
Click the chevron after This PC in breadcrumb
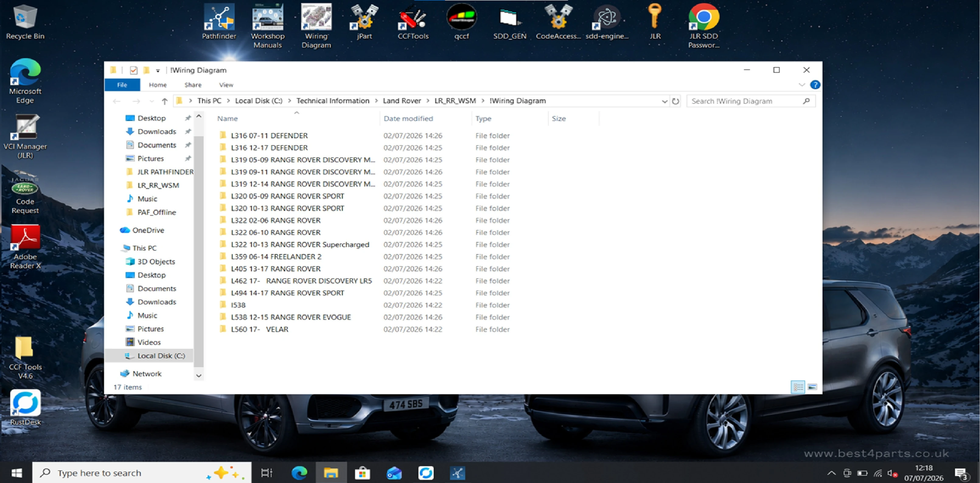[x=228, y=101]
